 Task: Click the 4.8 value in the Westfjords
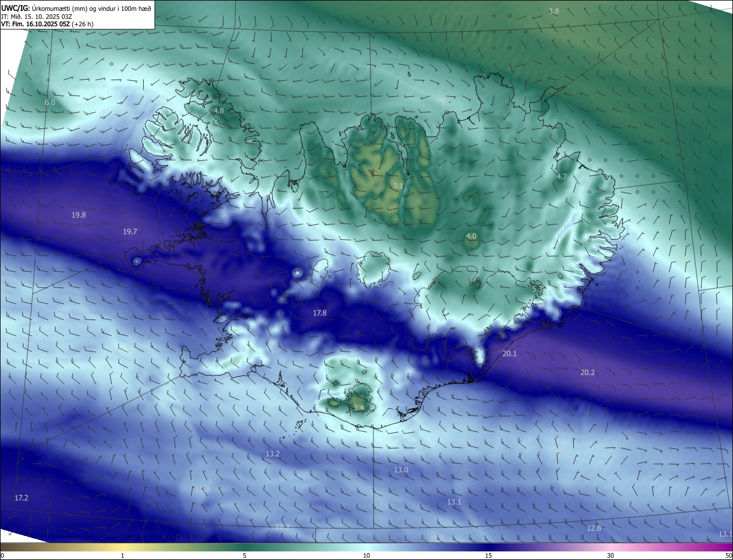coord(219,111)
